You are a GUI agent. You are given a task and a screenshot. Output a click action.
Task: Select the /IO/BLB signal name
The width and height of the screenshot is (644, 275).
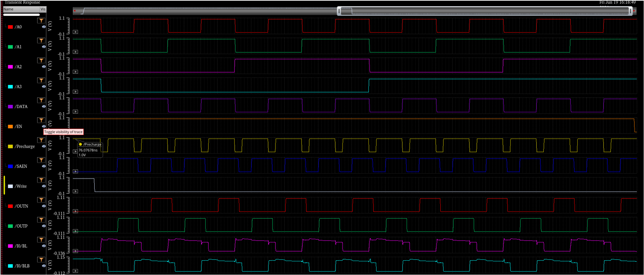pyautogui.click(x=22, y=266)
